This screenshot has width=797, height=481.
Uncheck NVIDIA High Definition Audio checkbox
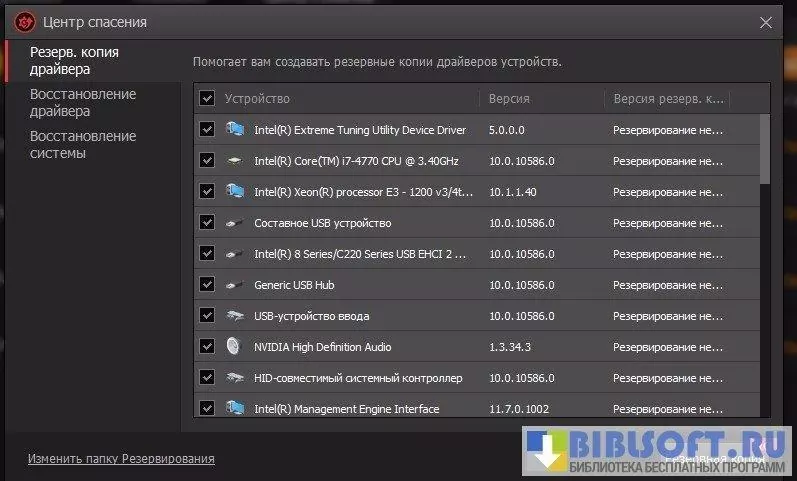(x=207, y=346)
